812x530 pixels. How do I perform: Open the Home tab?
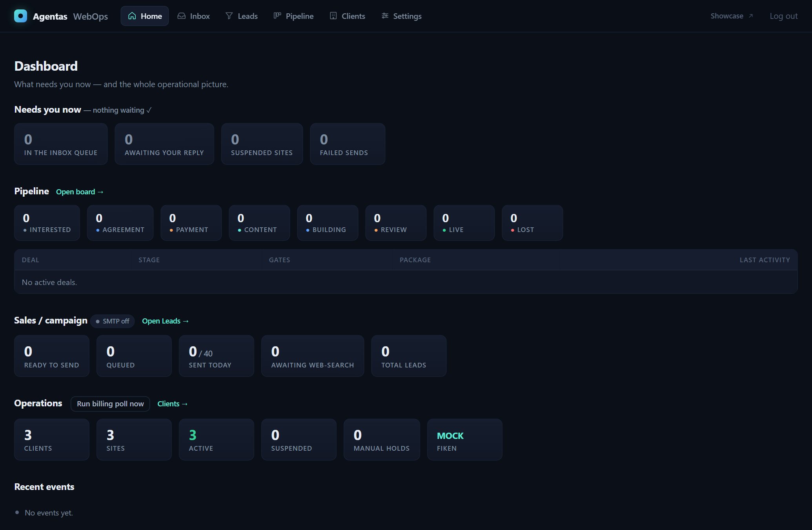click(145, 16)
